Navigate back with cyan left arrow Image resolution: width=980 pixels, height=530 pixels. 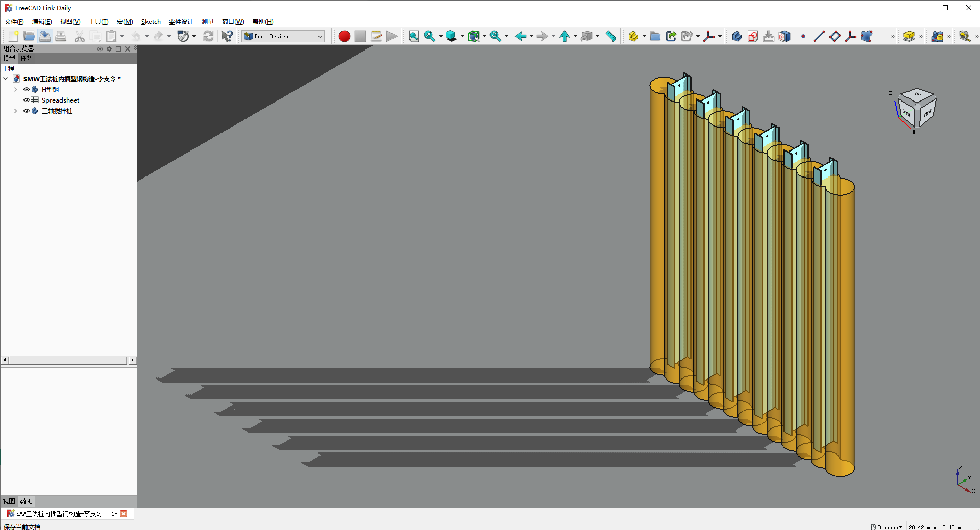(521, 36)
